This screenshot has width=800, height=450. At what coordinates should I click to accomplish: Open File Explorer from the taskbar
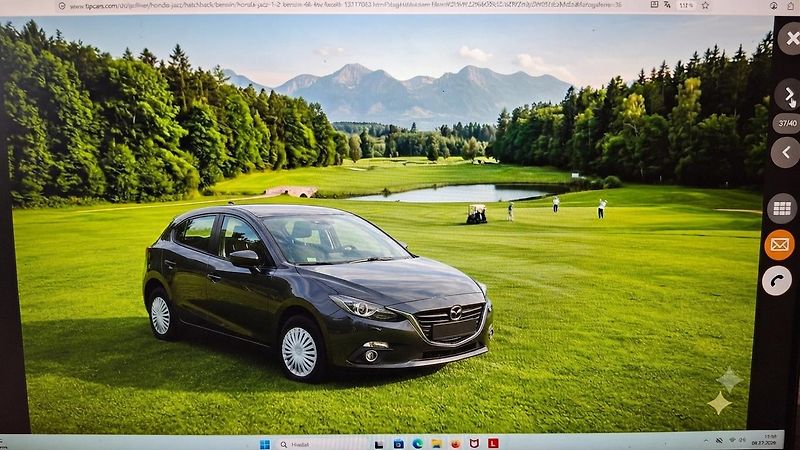coord(436,443)
